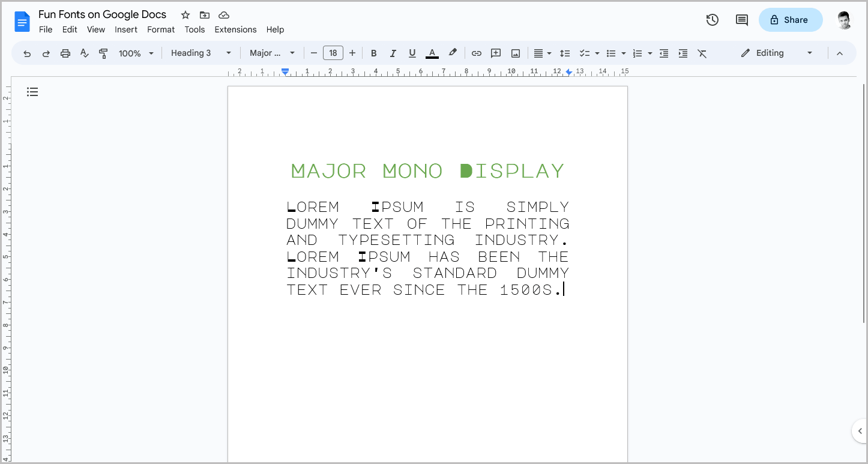Insert an image from the toolbar

515,53
